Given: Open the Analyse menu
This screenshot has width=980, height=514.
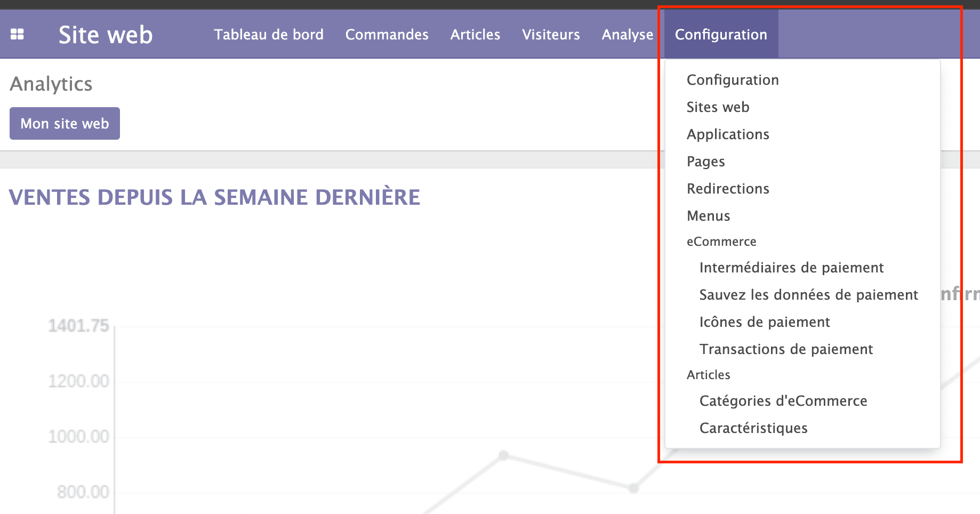Looking at the screenshot, I should pos(627,34).
